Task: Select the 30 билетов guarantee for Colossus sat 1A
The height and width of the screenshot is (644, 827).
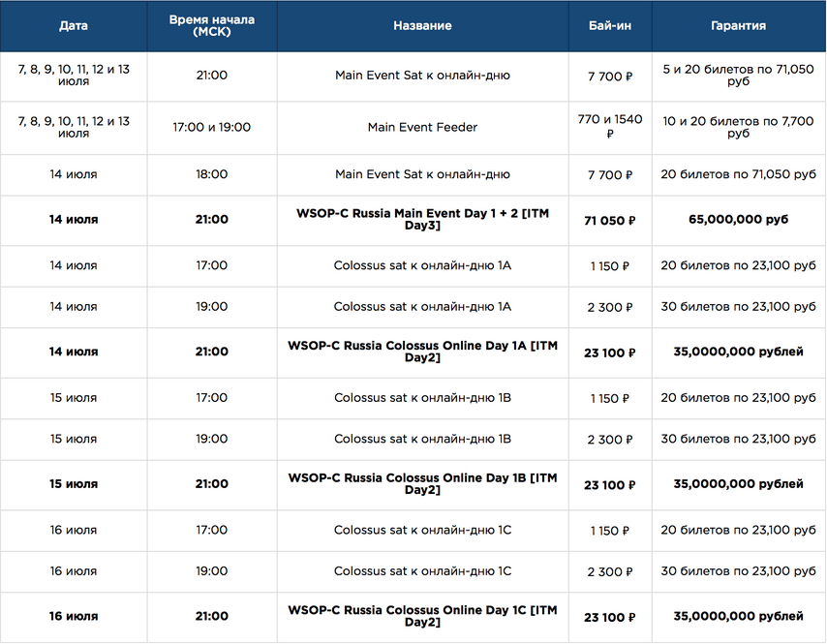Action: click(x=738, y=307)
